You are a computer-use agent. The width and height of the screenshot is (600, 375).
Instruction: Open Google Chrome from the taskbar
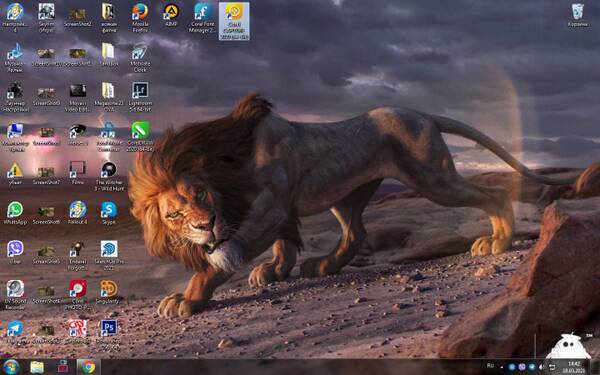pyautogui.click(x=88, y=367)
